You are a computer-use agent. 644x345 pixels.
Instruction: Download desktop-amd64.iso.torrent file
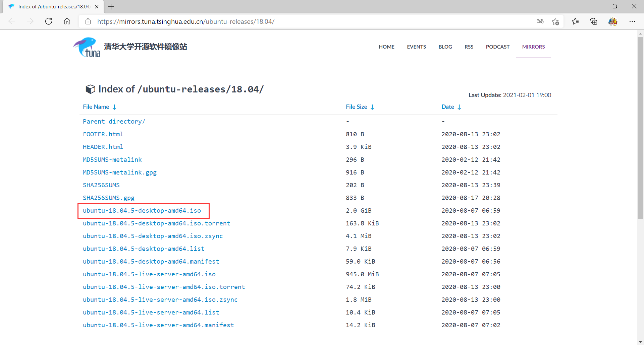pyautogui.click(x=157, y=223)
